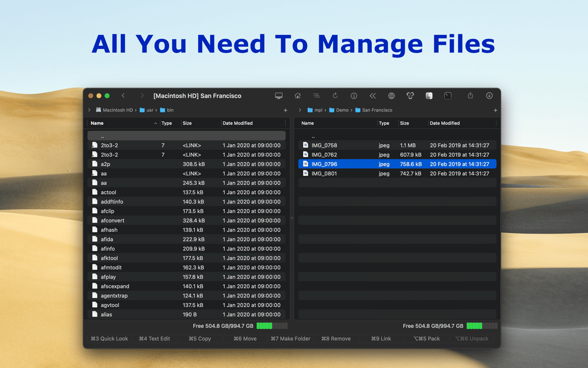Click the plus to add a new tab

pos(285,110)
